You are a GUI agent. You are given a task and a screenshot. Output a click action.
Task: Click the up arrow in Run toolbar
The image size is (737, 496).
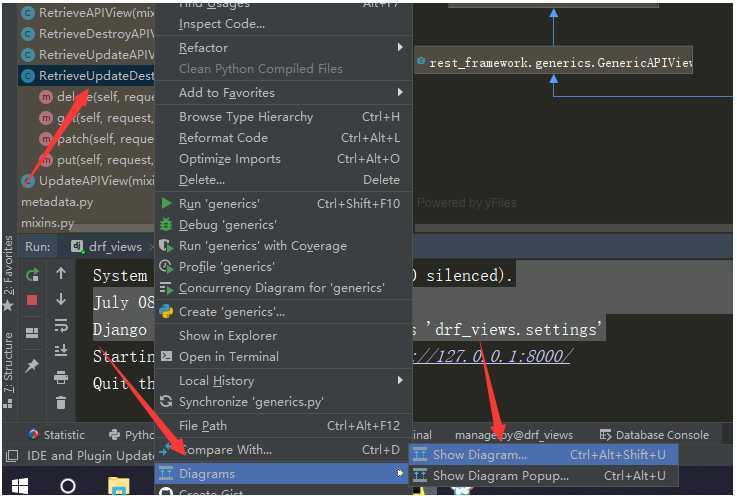(x=61, y=273)
